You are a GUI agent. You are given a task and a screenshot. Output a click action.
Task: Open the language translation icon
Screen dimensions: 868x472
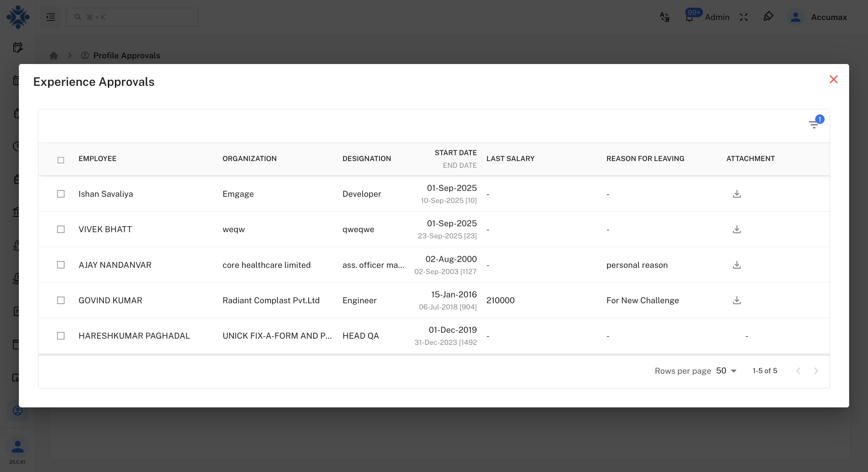click(665, 17)
